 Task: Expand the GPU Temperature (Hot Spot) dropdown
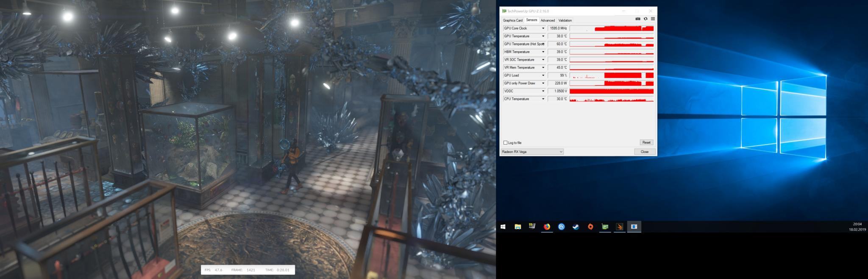coord(543,44)
